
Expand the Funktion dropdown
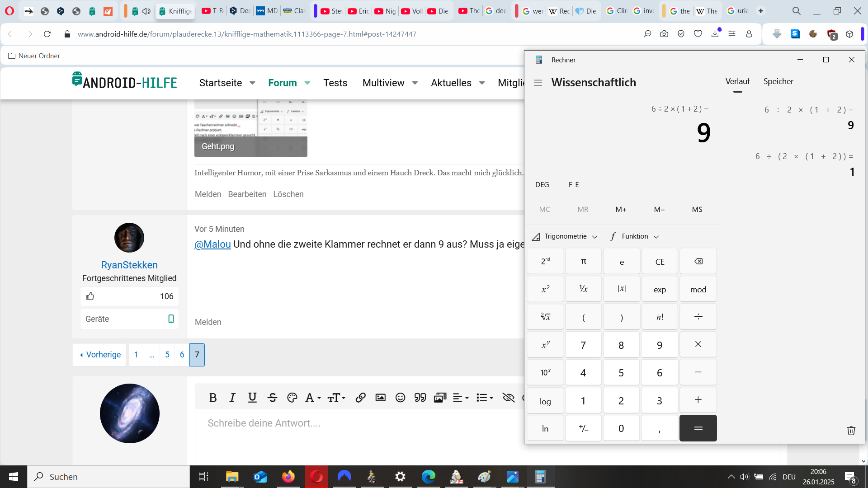(x=635, y=236)
